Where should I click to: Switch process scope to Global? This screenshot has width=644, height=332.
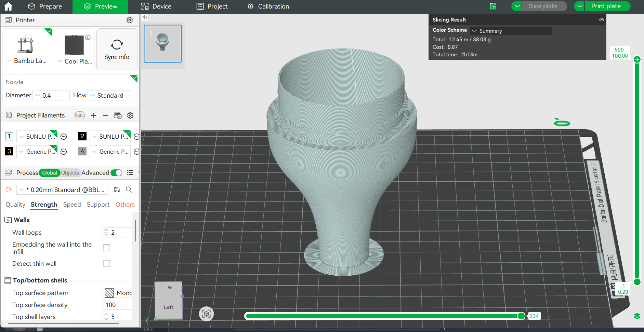[x=50, y=173]
